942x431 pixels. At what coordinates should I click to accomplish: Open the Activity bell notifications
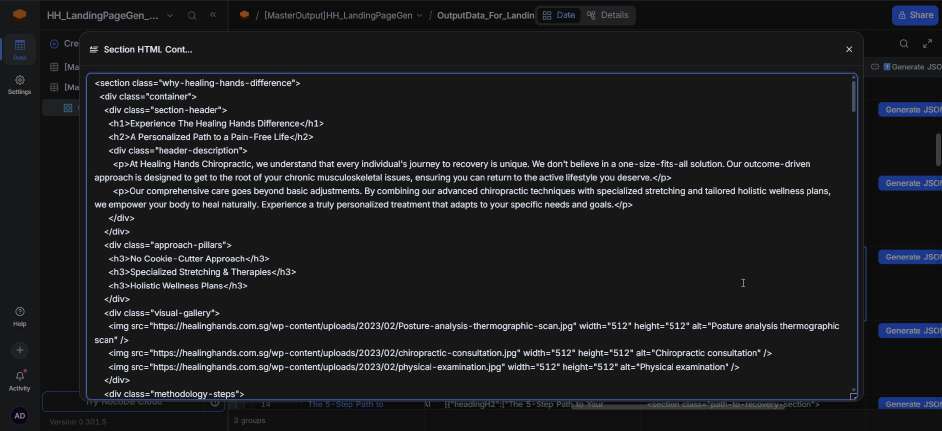tap(19, 381)
